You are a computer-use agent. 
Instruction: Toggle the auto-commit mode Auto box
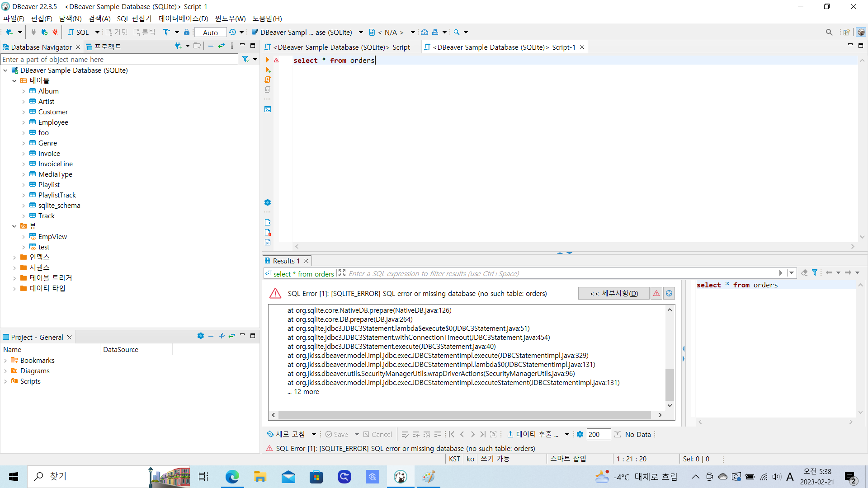(x=210, y=33)
